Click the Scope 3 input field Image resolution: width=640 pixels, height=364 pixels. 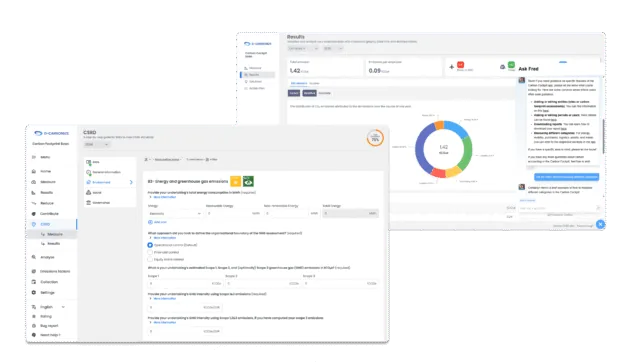341,284
